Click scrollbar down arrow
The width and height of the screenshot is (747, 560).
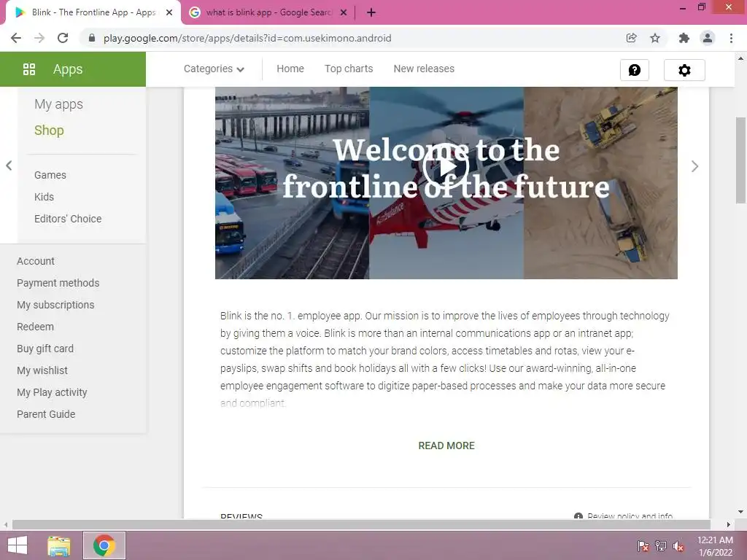741,512
